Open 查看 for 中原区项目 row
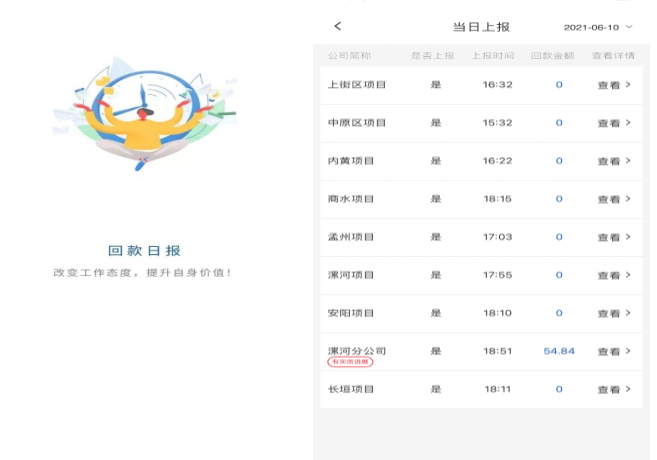 point(613,123)
